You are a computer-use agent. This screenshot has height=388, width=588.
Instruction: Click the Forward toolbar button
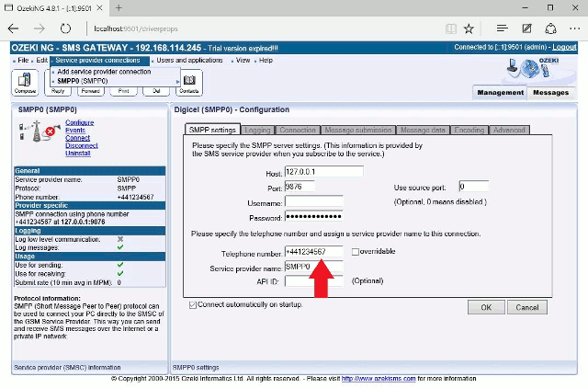pyautogui.click(x=90, y=91)
